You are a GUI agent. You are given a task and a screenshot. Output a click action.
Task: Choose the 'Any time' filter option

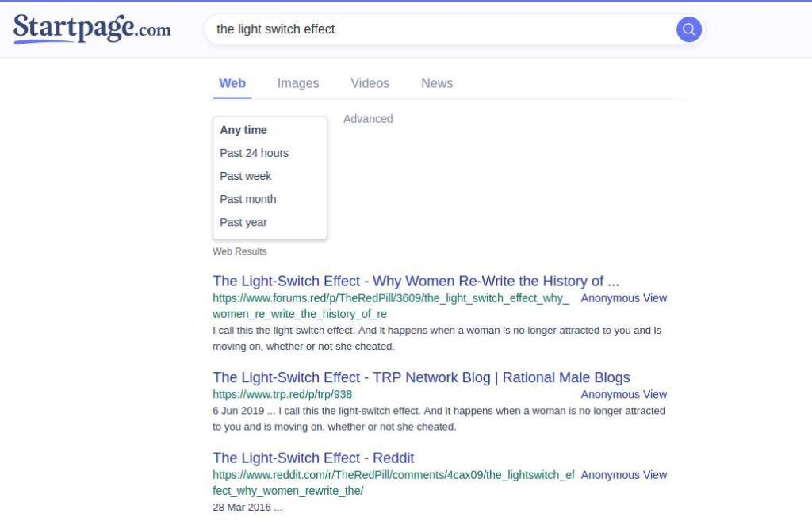243,130
